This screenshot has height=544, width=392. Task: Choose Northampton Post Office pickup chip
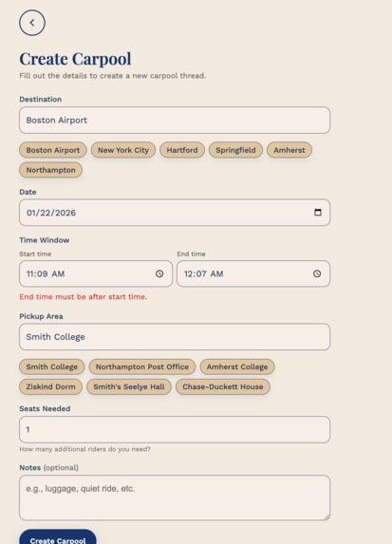(x=142, y=366)
